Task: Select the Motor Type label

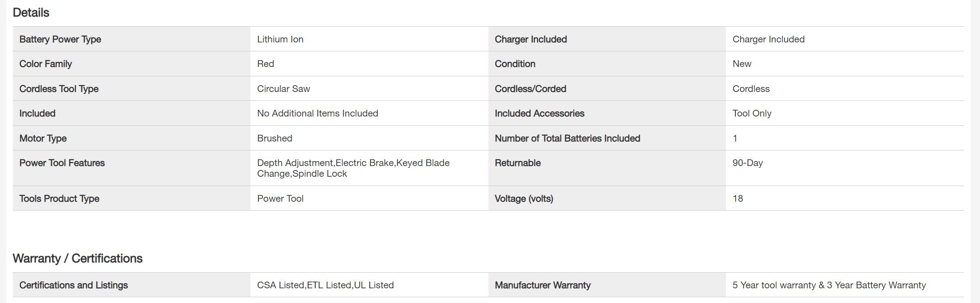Action: click(x=43, y=138)
